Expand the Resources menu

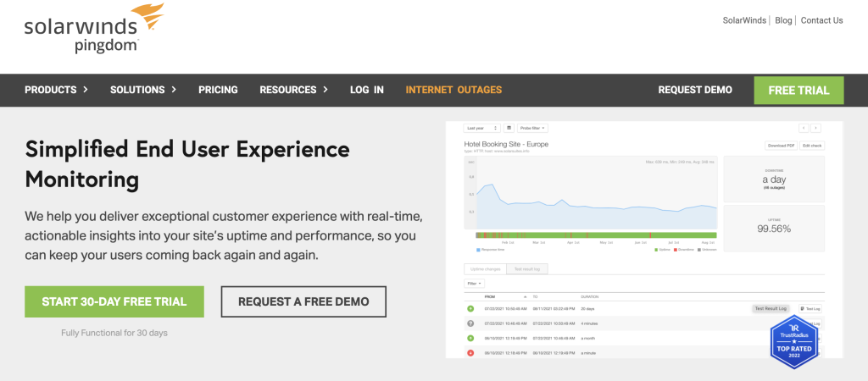pos(294,90)
